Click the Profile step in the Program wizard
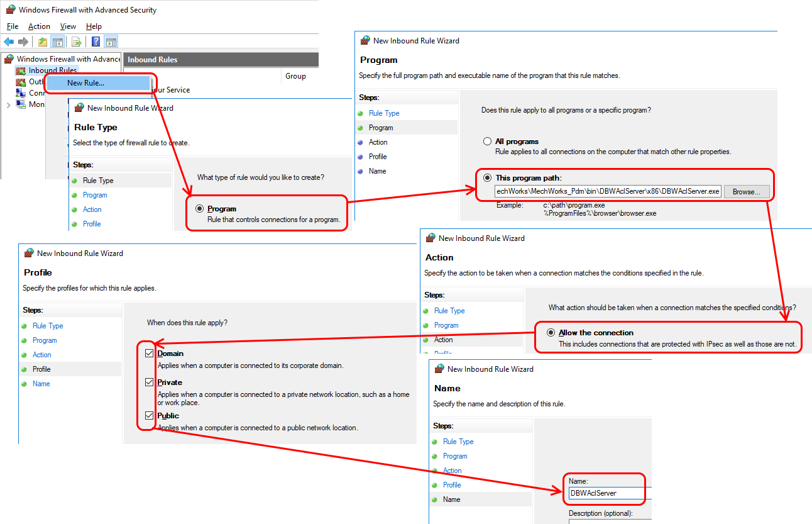This screenshot has width=812, height=524. point(378,157)
